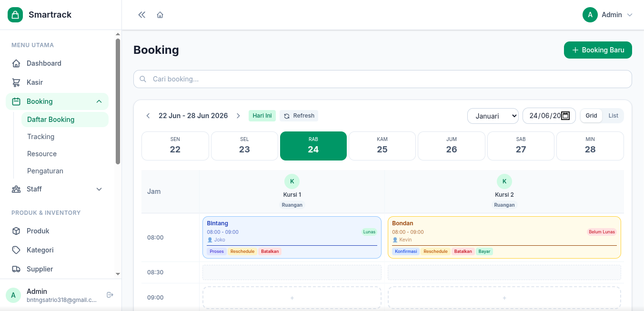Click the Belum Lunas status badge
Viewport: 644px width, 311px height.
(x=602, y=232)
